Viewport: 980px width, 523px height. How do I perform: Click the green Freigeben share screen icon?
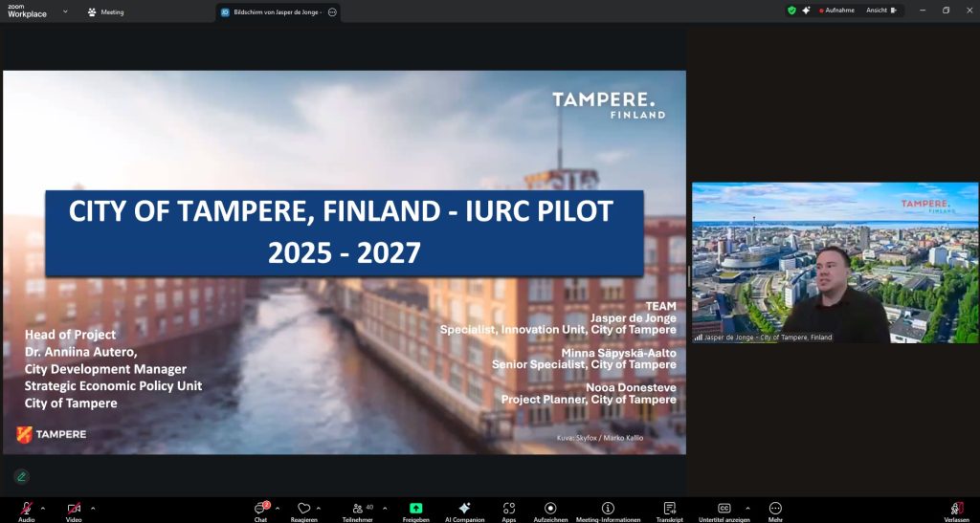point(415,509)
